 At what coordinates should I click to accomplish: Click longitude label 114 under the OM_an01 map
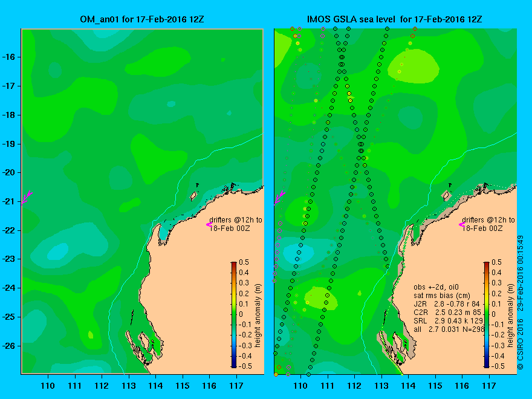(x=155, y=386)
